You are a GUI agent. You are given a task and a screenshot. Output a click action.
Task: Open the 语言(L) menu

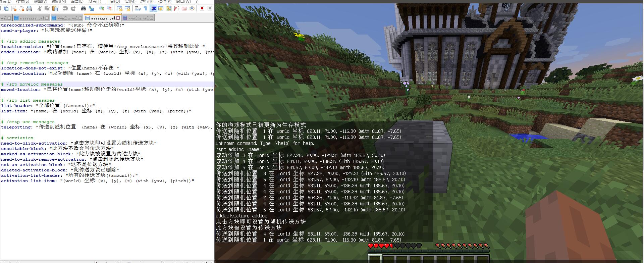[77, 2]
